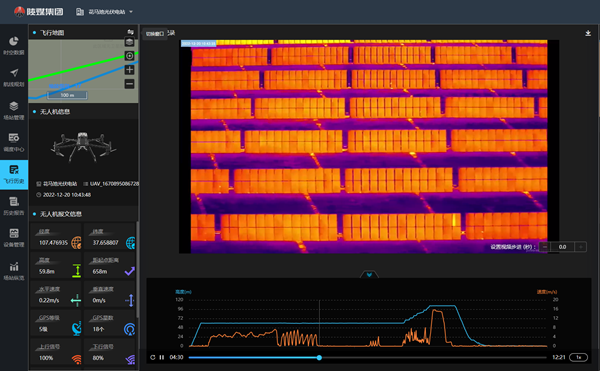The image size is (600, 371).
Task: Zoom out the flight map
Action: [129, 84]
